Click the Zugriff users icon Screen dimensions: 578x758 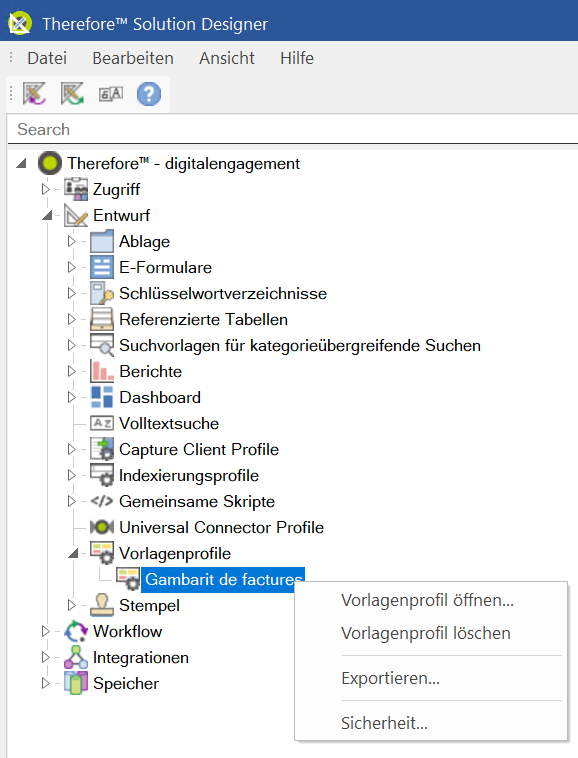click(x=76, y=189)
